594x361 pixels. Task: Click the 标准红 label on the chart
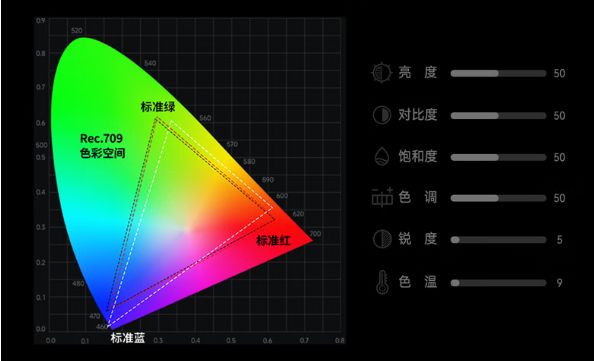[274, 240]
